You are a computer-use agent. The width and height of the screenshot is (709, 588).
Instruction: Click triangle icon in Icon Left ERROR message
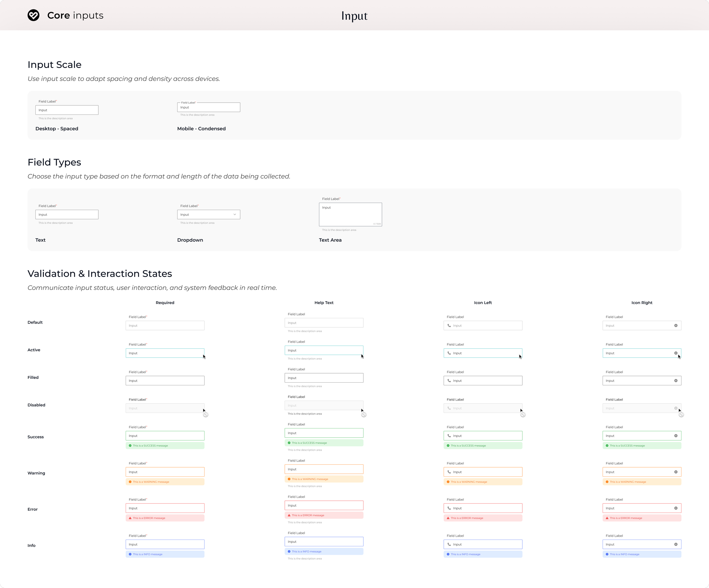click(448, 518)
